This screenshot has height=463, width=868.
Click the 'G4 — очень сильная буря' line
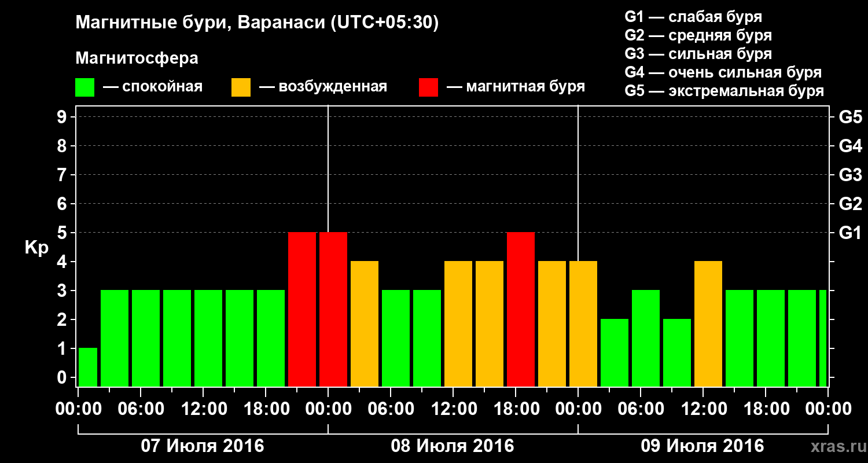[x=723, y=72]
